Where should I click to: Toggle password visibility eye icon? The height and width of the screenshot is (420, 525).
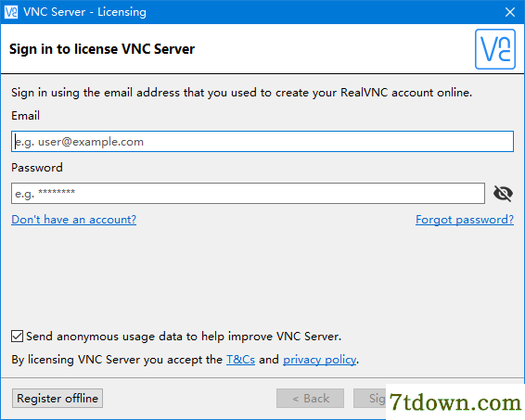(503, 194)
